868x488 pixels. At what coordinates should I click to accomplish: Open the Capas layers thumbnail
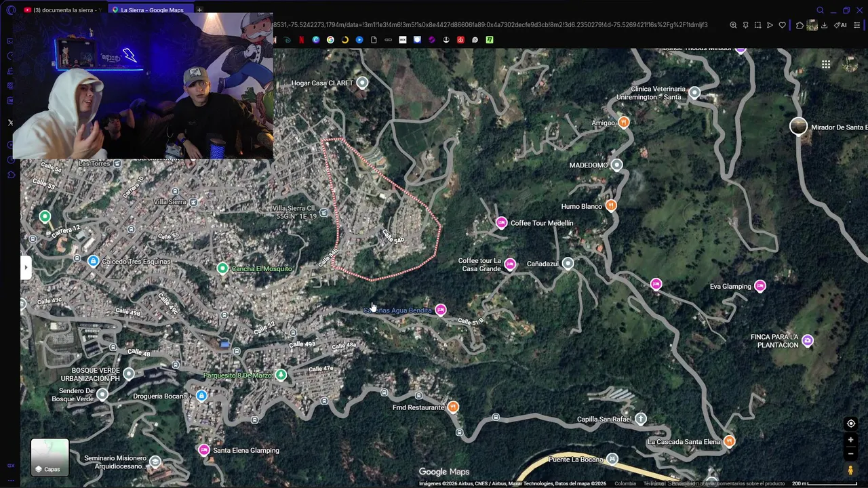click(x=50, y=457)
